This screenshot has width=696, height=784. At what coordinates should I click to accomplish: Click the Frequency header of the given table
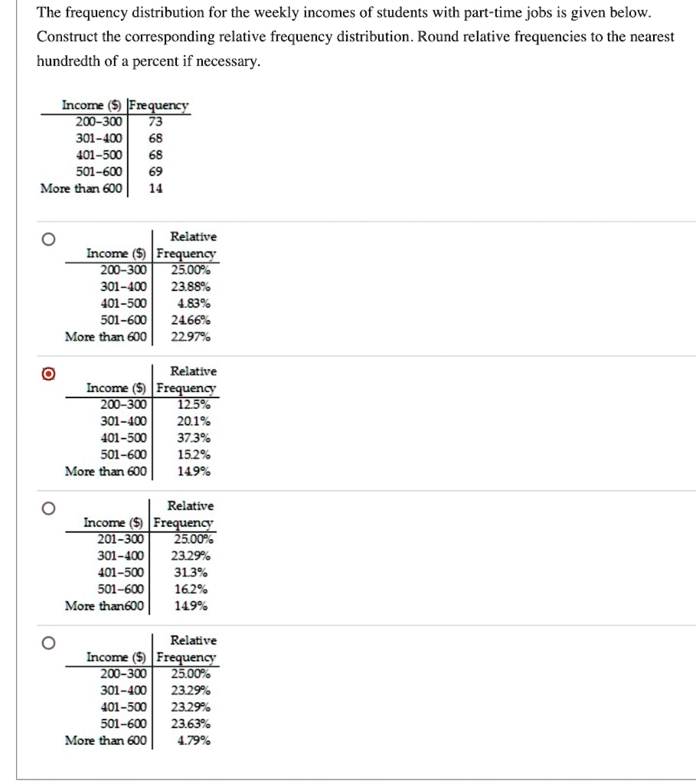pos(158,105)
